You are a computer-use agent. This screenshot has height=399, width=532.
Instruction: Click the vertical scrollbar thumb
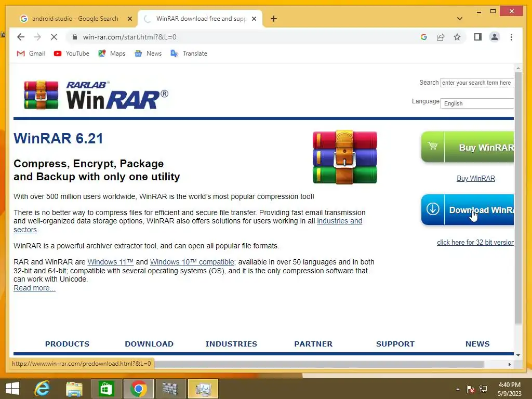tap(518, 197)
